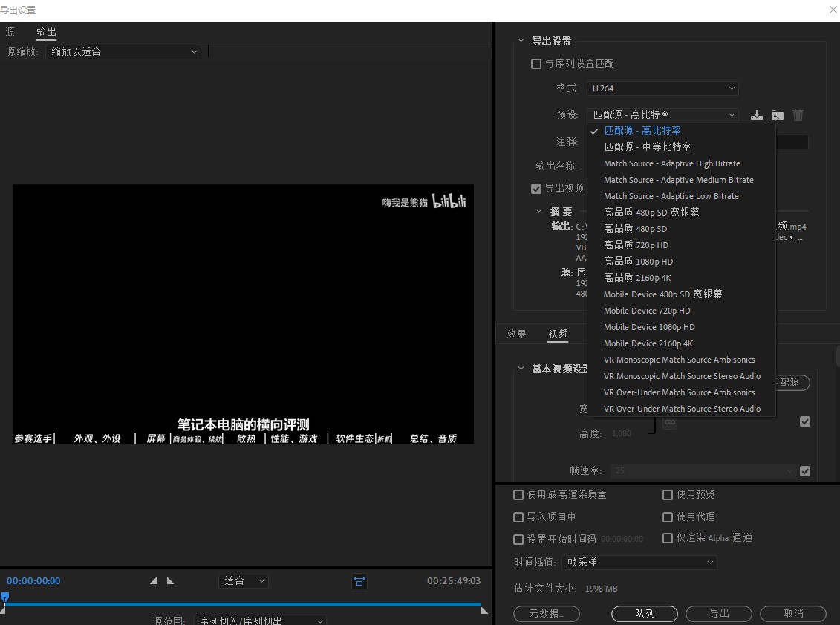Close the export settings dialog window
The height and width of the screenshot is (625, 840).
[x=833, y=10]
